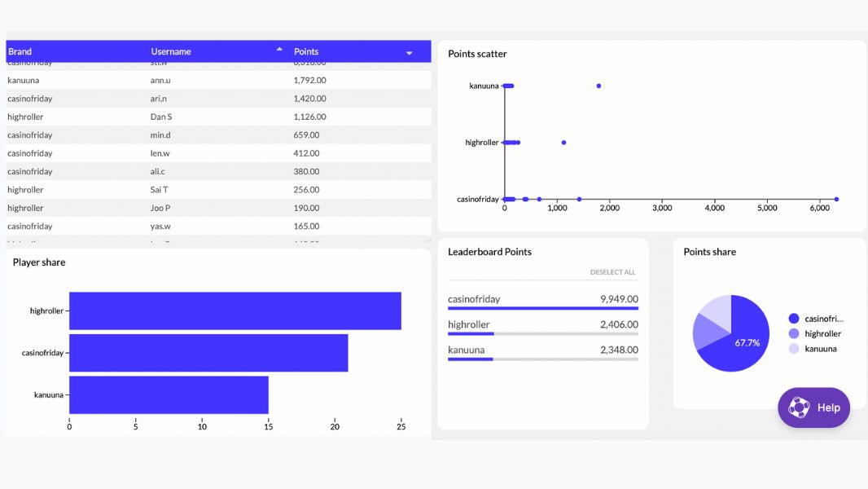The height and width of the screenshot is (489, 868).
Task: Click the Points scatter title
Action: tap(477, 54)
